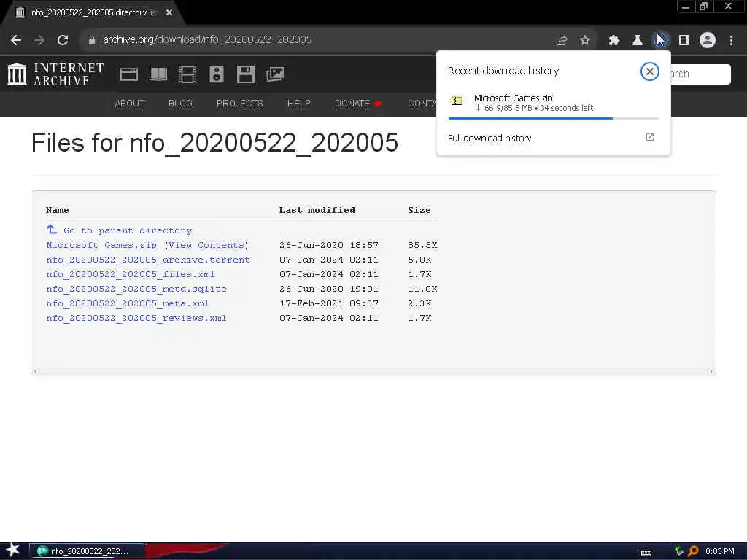Open nfo_20200522_202005_files.xml
Viewport: 747px width, 560px height.
click(x=131, y=274)
